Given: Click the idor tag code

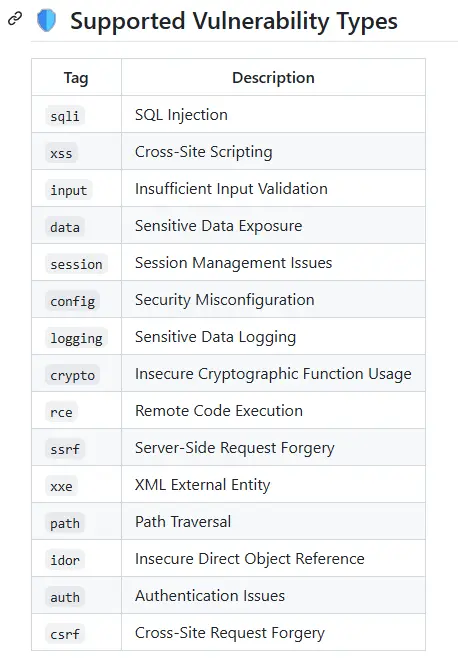Looking at the screenshot, I should pyautogui.click(x=65, y=560).
